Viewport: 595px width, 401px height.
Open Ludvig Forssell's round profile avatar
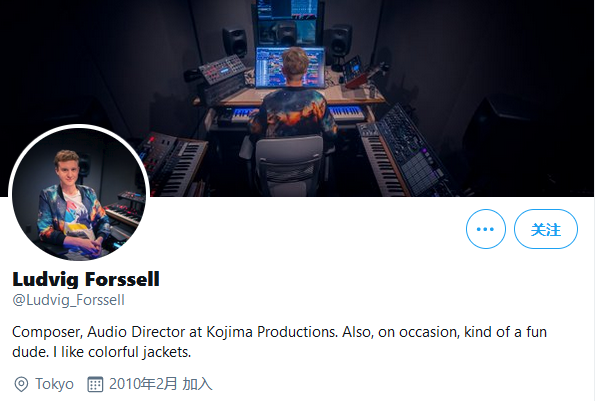[79, 194]
